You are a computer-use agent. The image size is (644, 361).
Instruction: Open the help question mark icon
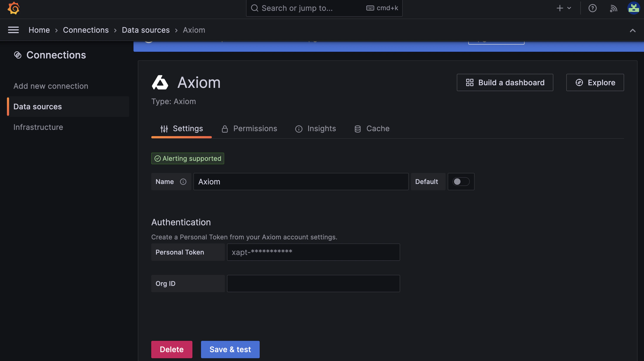point(592,8)
